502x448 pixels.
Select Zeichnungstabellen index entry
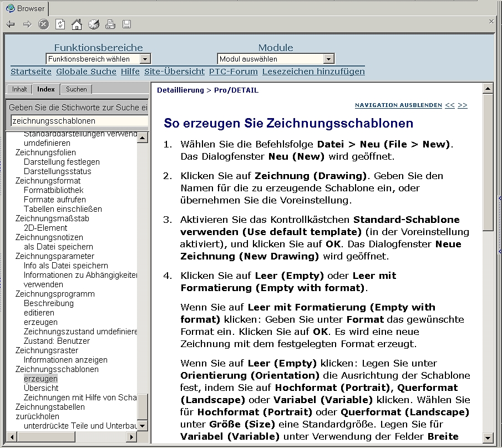point(50,407)
